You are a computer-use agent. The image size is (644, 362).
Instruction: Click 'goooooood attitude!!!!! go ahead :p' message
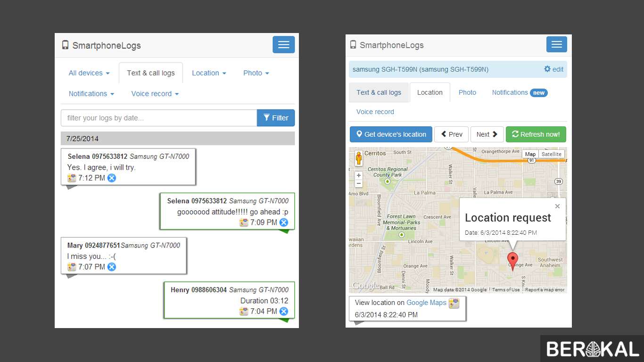click(232, 212)
